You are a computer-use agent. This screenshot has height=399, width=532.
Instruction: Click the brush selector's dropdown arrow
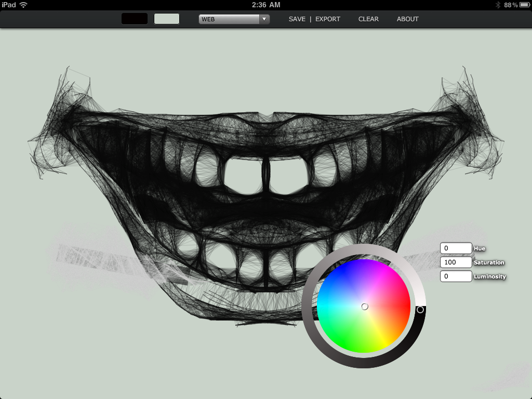click(264, 19)
